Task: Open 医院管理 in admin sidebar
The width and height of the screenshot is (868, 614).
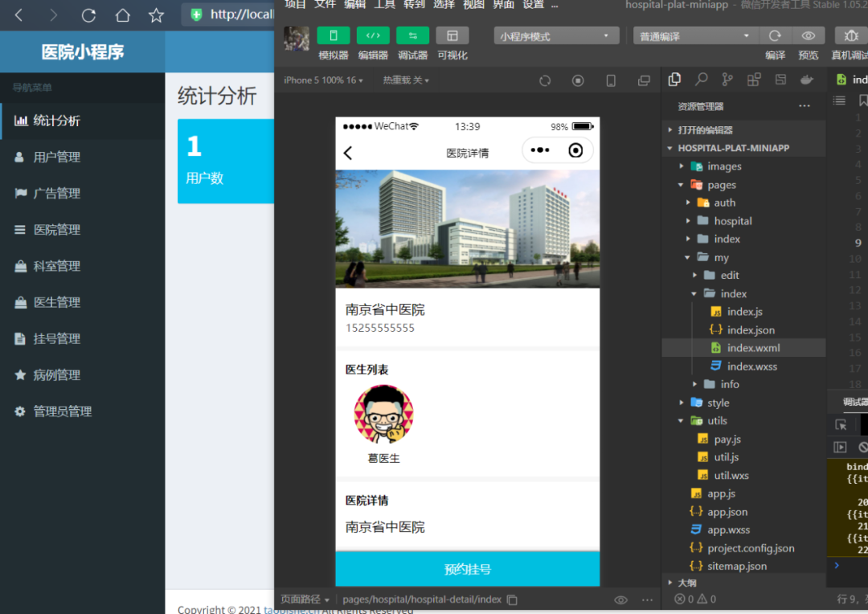Action: (83, 230)
